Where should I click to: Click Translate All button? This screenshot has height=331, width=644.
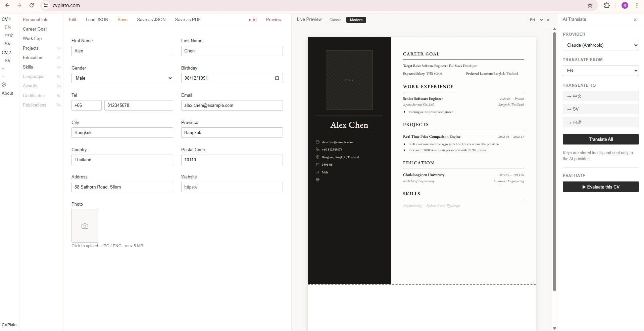(x=601, y=139)
